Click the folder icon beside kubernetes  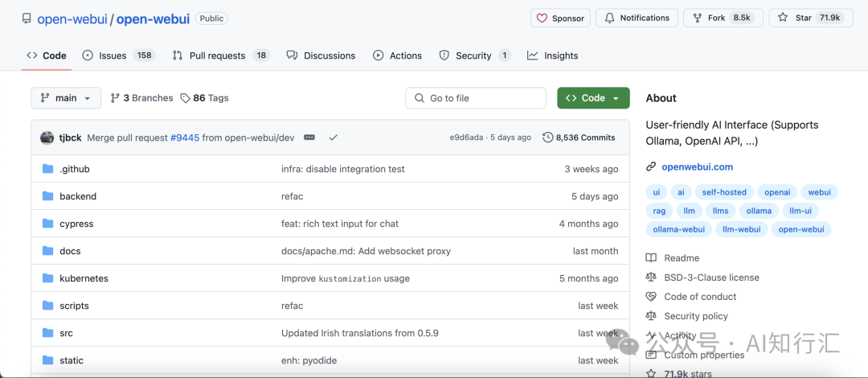(47, 278)
